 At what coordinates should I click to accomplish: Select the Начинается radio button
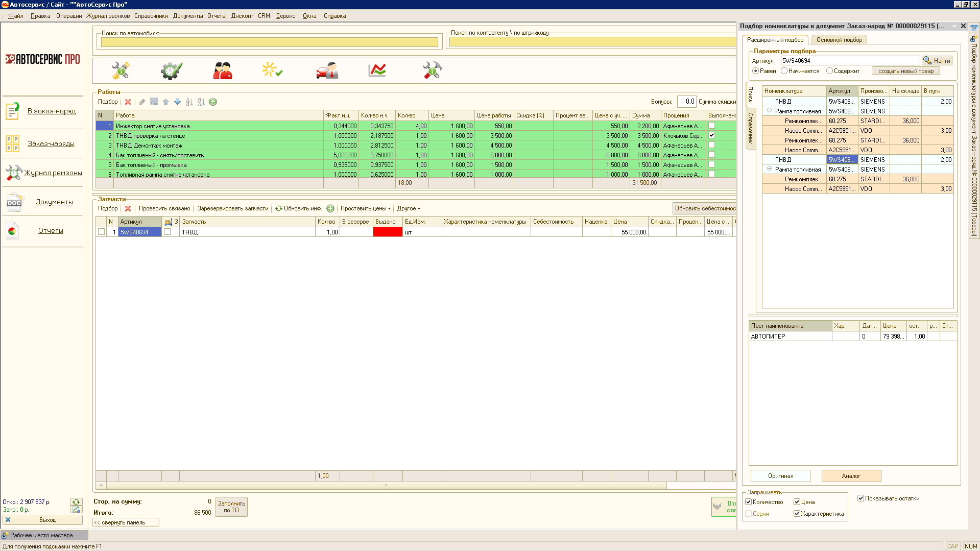coord(784,71)
